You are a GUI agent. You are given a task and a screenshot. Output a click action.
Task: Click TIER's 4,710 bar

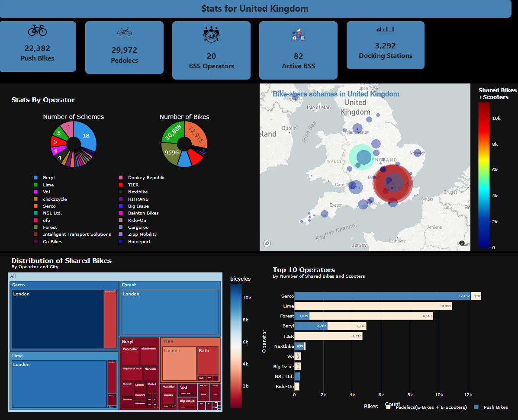328,336
